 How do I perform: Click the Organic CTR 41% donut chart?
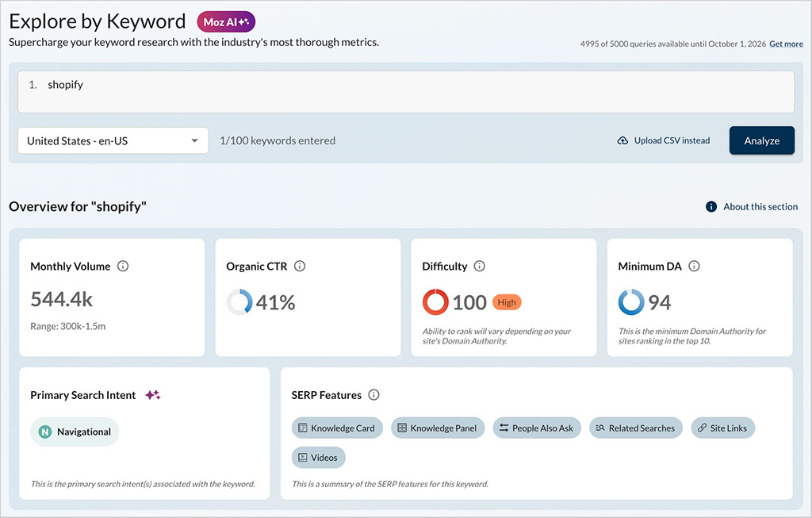pos(239,302)
